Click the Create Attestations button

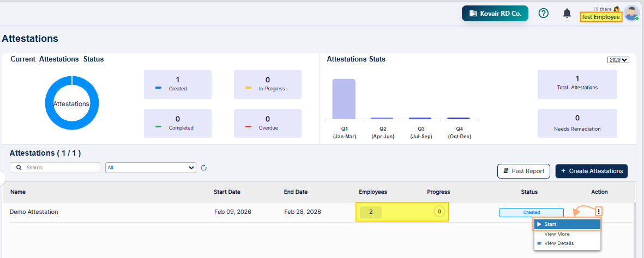[592, 171]
